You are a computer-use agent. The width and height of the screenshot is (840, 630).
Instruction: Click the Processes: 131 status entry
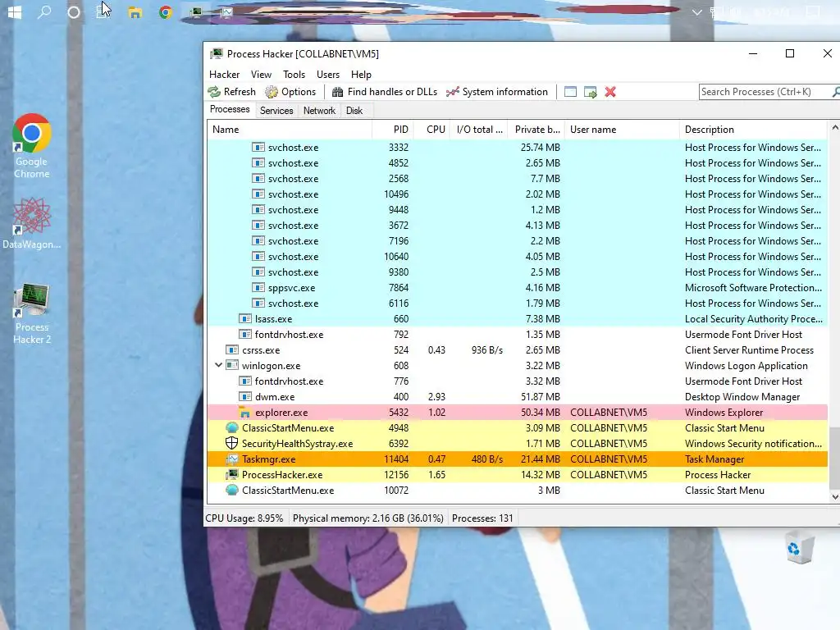point(482,518)
